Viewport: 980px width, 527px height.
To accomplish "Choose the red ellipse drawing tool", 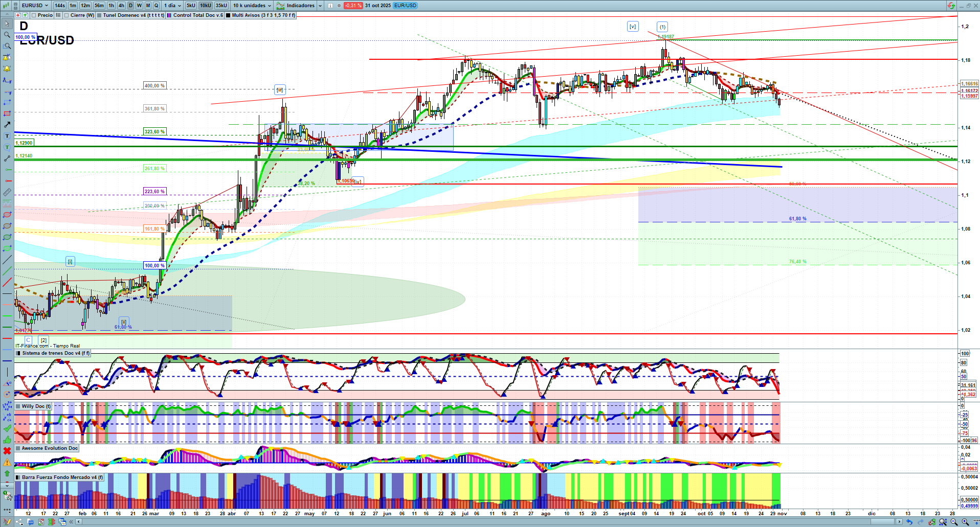I will pos(7,215).
